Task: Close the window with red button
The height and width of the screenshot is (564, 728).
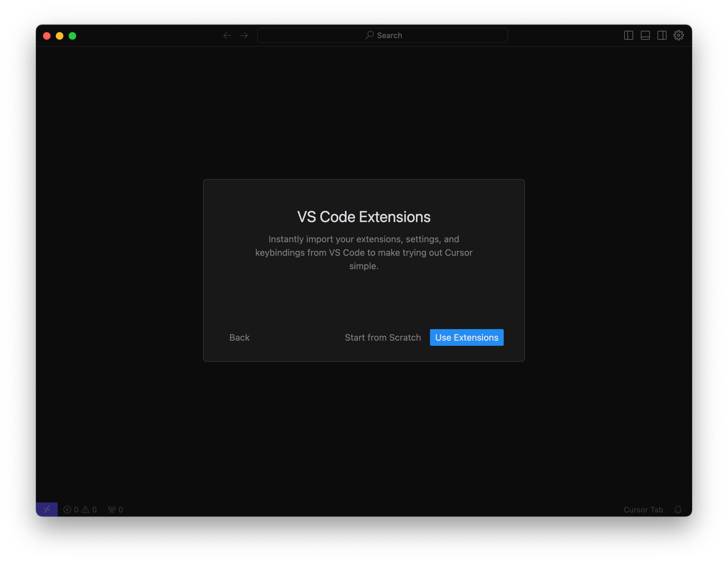Action: tap(47, 36)
